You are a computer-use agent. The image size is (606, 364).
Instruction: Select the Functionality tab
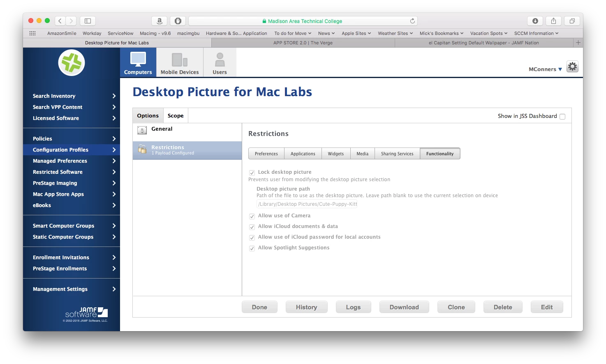click(440, 154)
